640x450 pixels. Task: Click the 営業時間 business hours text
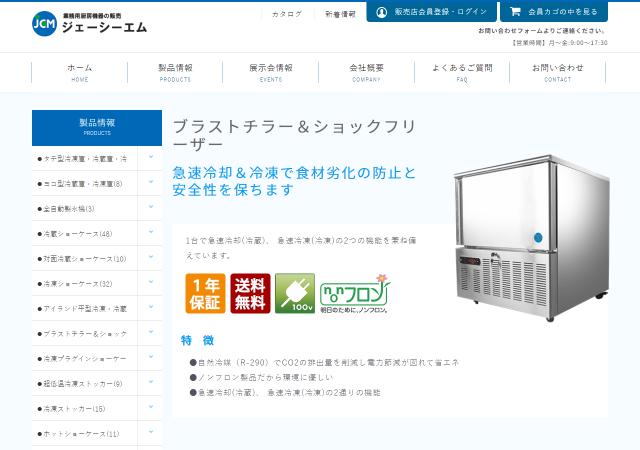(559, 42)
